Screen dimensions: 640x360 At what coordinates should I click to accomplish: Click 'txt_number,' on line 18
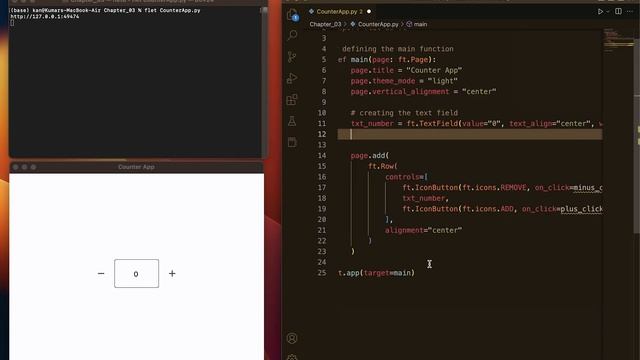point(425,198)
